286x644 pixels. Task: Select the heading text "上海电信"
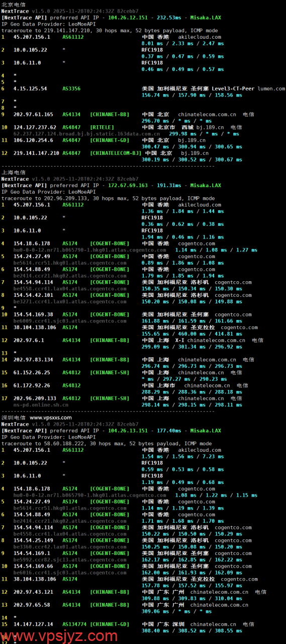[x=14, y=172]
